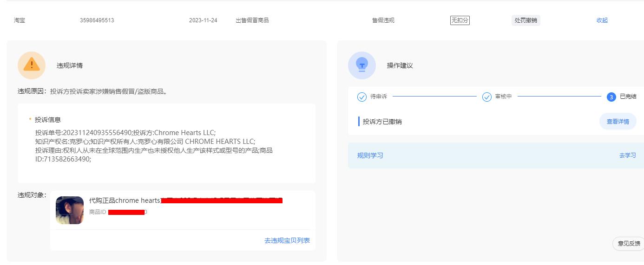Click the 商品ID line under product title

118,212
